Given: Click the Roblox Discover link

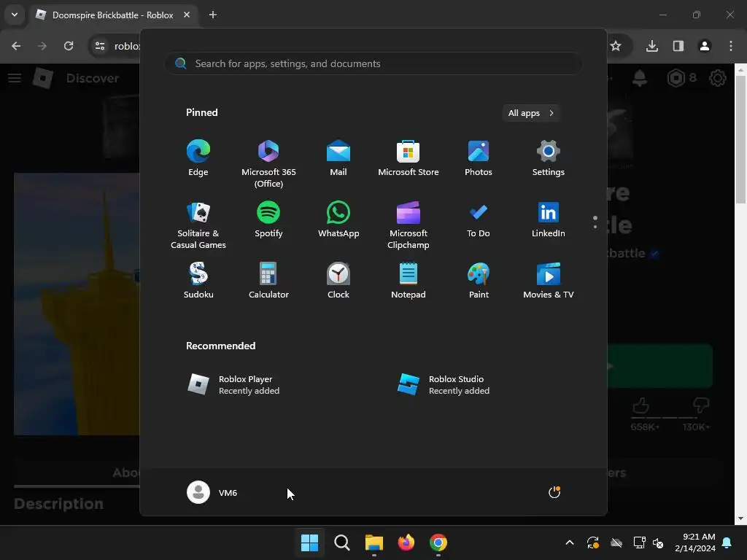Looking at the screenshot, I should coord(93,78).
